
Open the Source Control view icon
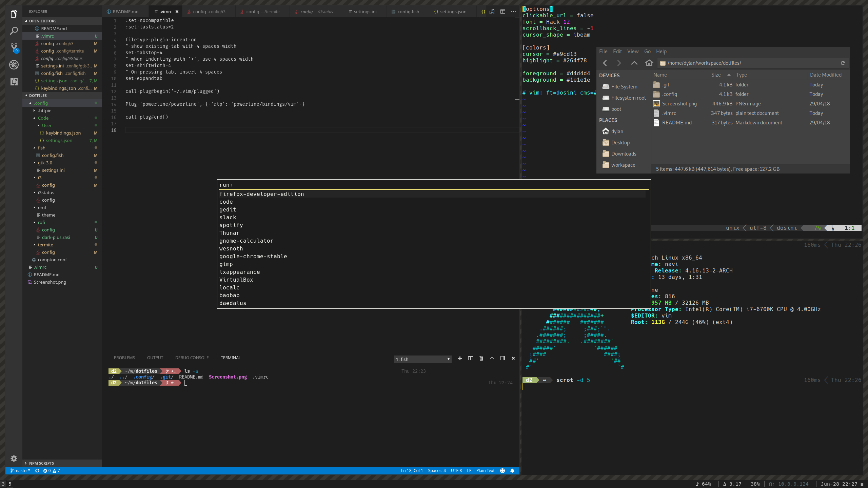14,47
